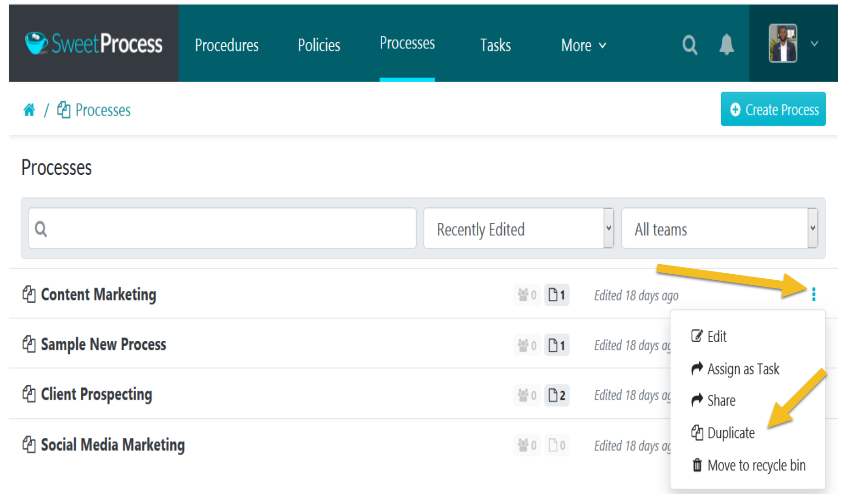
Task: Expand the account menu chevron beside the avatar
Action: pyautogui.click(x=814, y=44)
